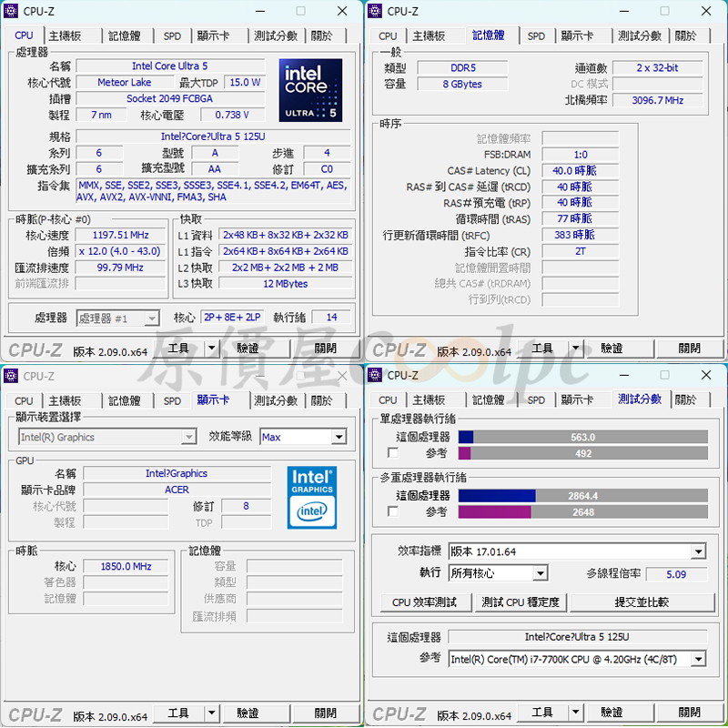Click the CAS# Latency value 40.0 時脈
Viewport: 728px width, 728px height.
[580, 170]
